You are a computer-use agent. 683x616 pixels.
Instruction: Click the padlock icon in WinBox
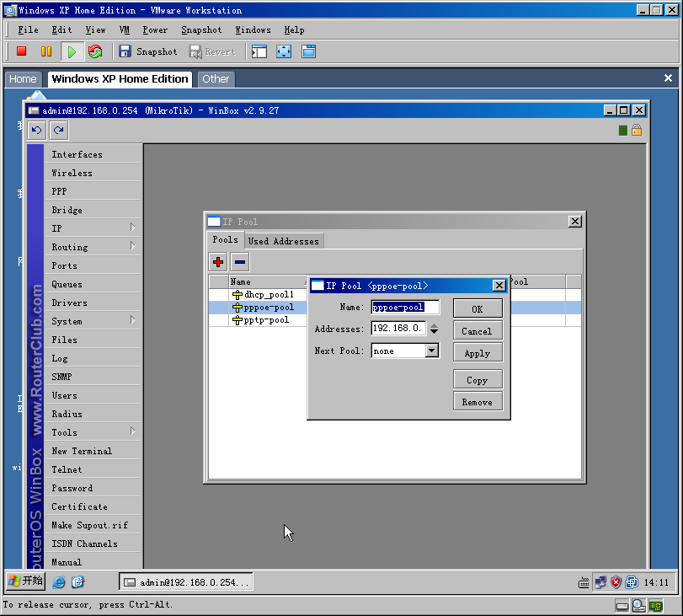637,130
